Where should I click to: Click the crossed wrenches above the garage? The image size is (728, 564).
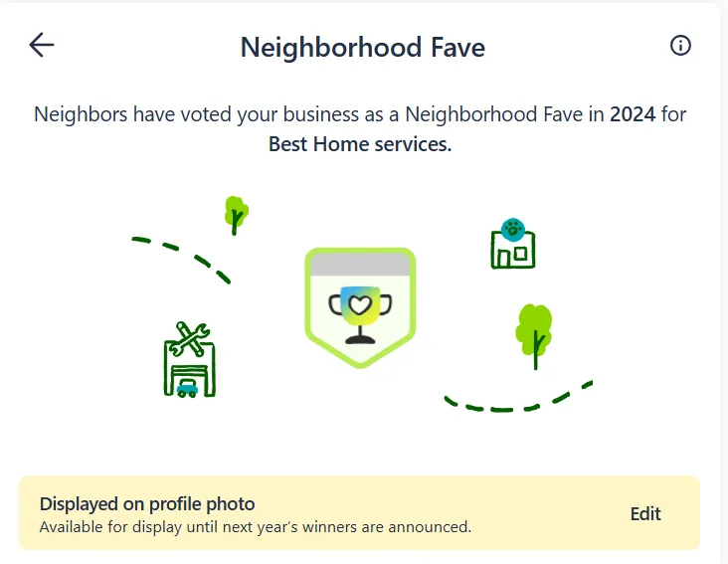pyautogui.click(x=188, y=339)
